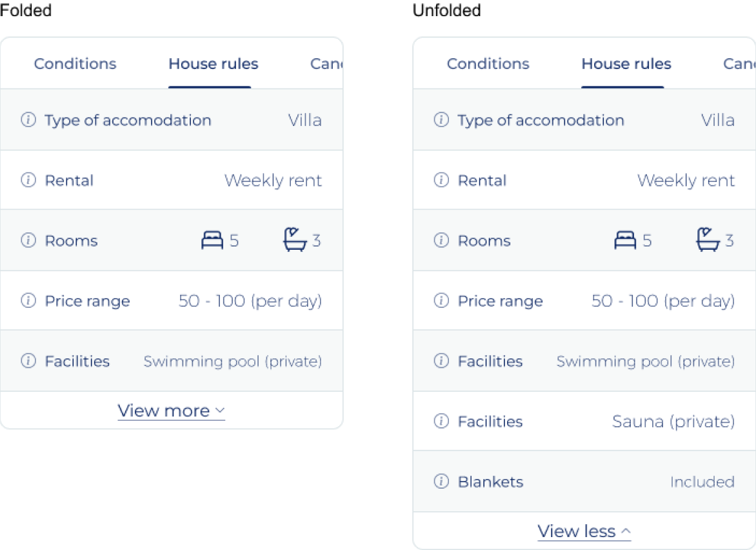Select House rules tab in left card
This screenshot has height=550, width=756.
pyautogui.click(x=213, y=64)
